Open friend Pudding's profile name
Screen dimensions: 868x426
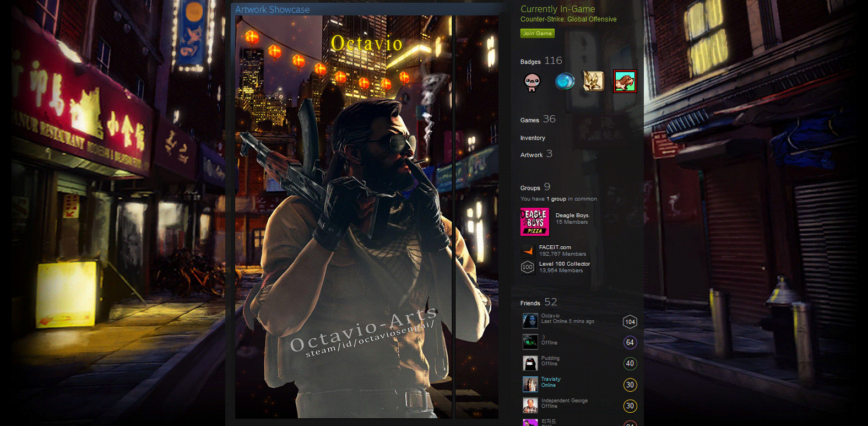point(550,358)
